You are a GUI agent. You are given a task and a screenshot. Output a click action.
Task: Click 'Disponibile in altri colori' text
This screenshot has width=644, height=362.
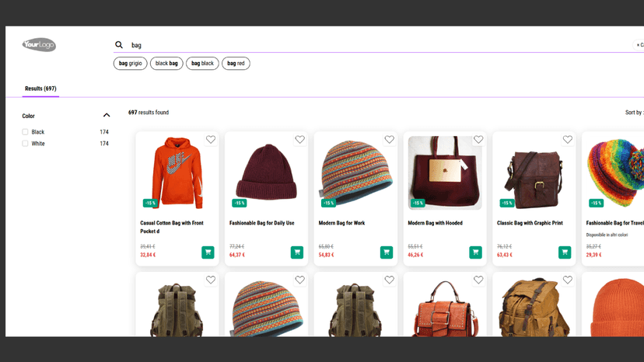[607, 235]
